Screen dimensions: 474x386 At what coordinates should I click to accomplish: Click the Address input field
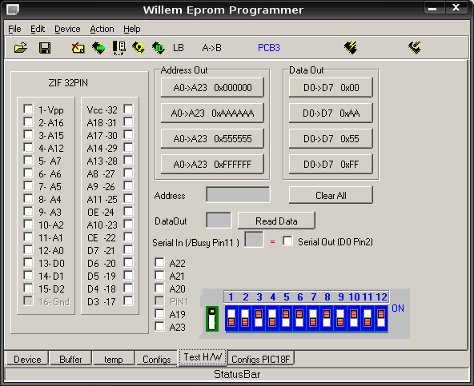point(238,195)
